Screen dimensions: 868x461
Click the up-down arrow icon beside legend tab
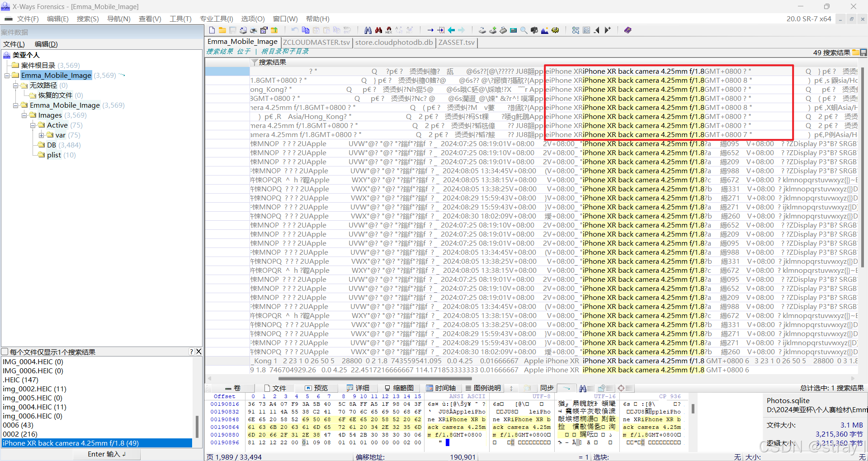511,388
